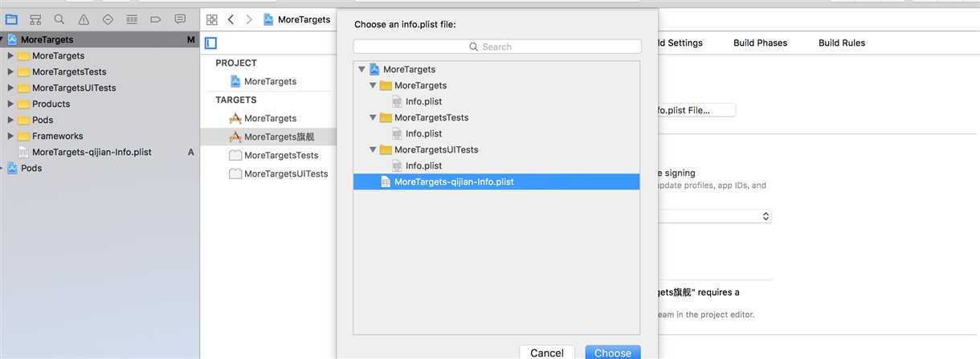Open the Symbol navigator hierarchy icon

(x=35, y=18)
